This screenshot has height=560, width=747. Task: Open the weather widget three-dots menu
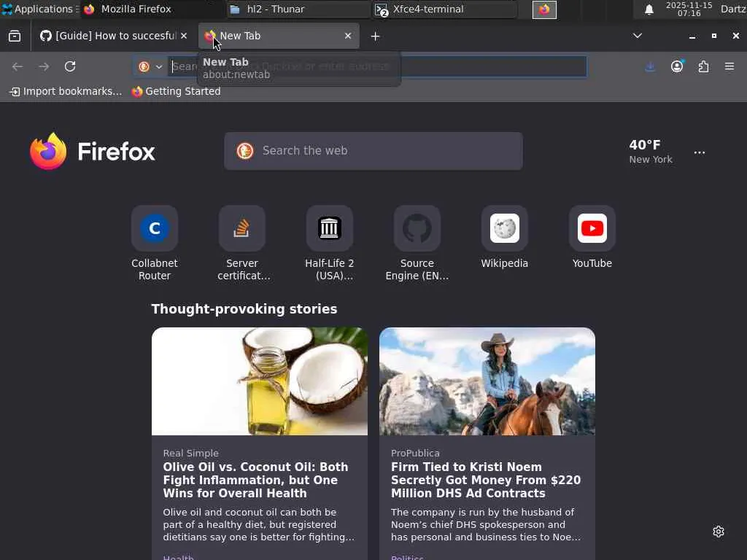click(x=700, y=152)
